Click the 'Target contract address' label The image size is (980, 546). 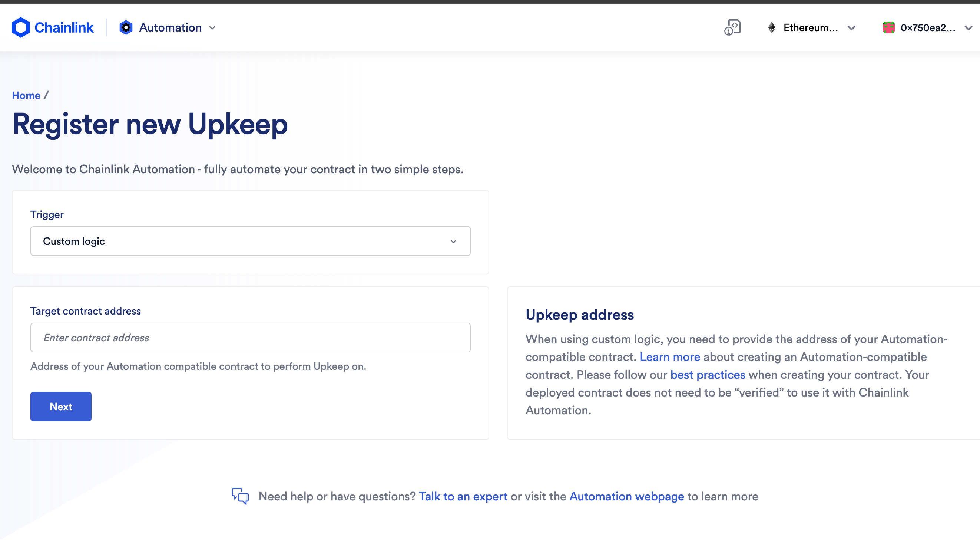point(86,311)
